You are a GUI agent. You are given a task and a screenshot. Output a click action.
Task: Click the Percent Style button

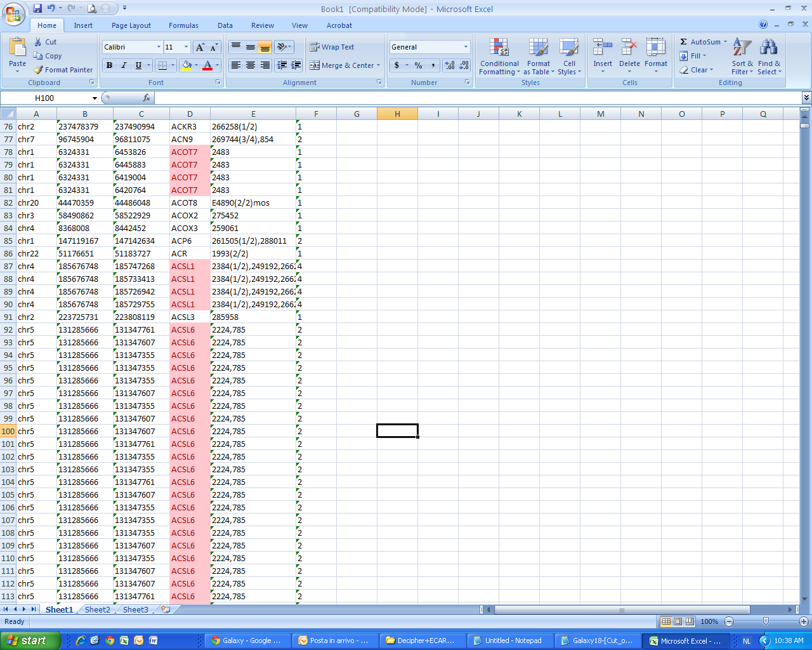(x=418, y=65)
